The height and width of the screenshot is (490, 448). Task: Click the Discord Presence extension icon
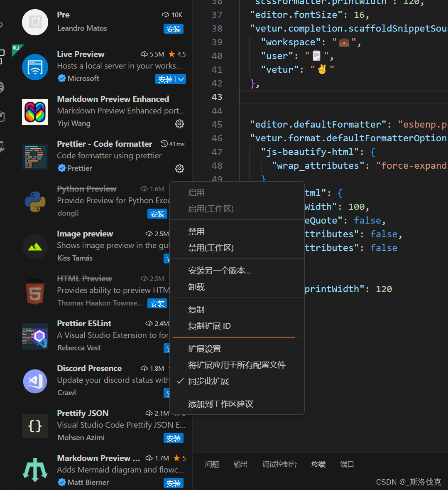(35, 381)
